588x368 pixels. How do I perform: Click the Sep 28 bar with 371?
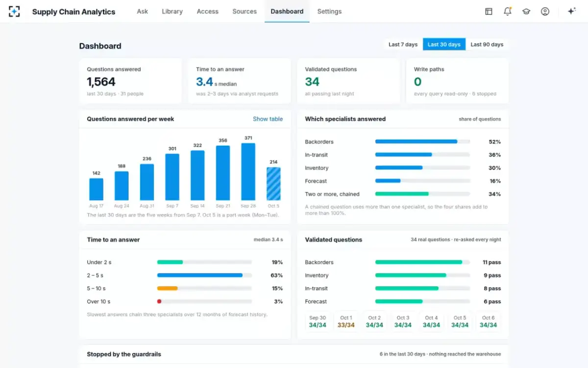point(248,172)
